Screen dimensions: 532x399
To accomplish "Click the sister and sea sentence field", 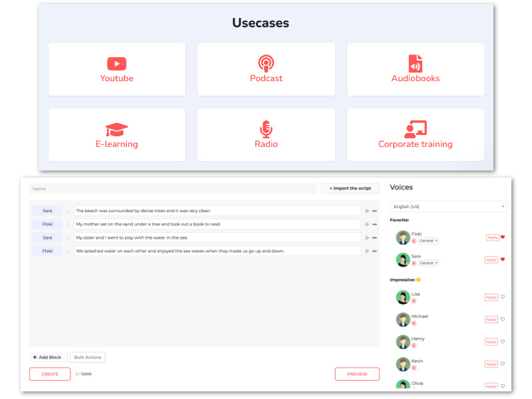I will click(217, 238).
